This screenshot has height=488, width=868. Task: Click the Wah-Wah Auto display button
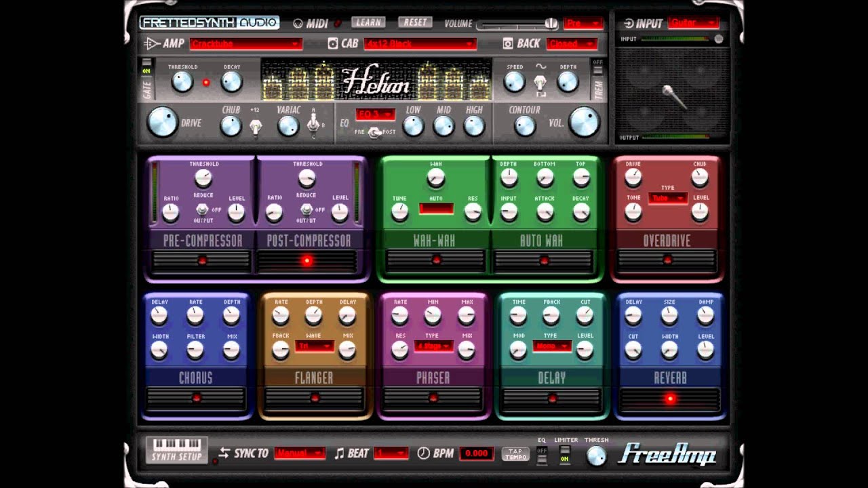tap(436, 209)
